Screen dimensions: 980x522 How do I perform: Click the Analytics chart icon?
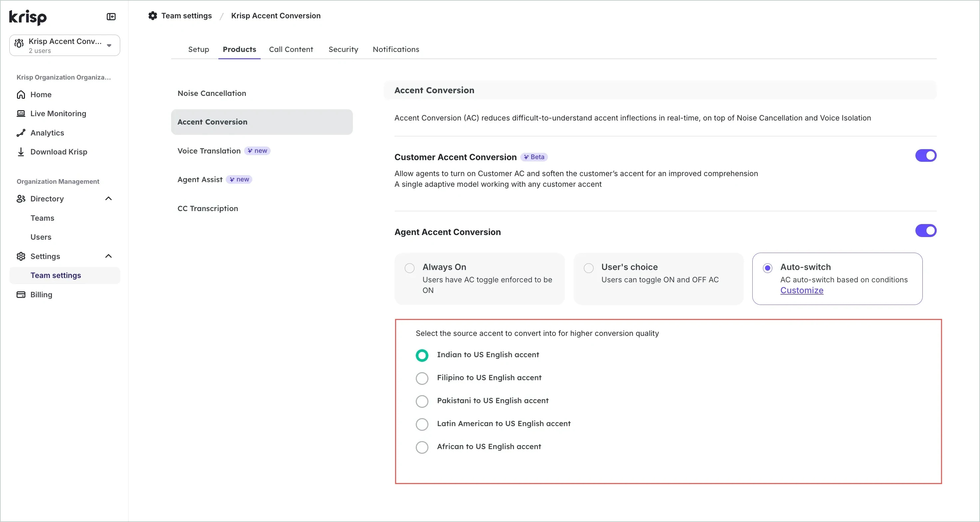pyautogui.click(x=21, y=133)
